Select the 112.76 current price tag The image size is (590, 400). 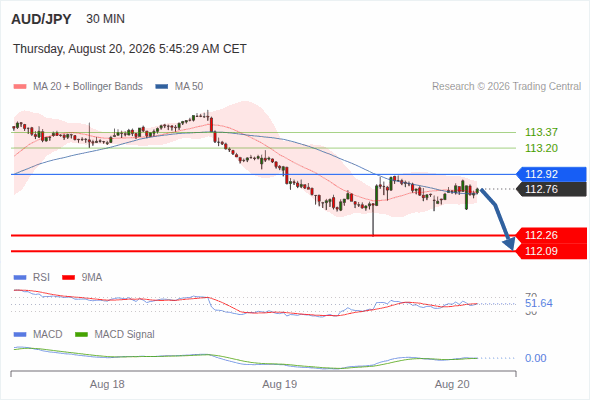(551, 189)
